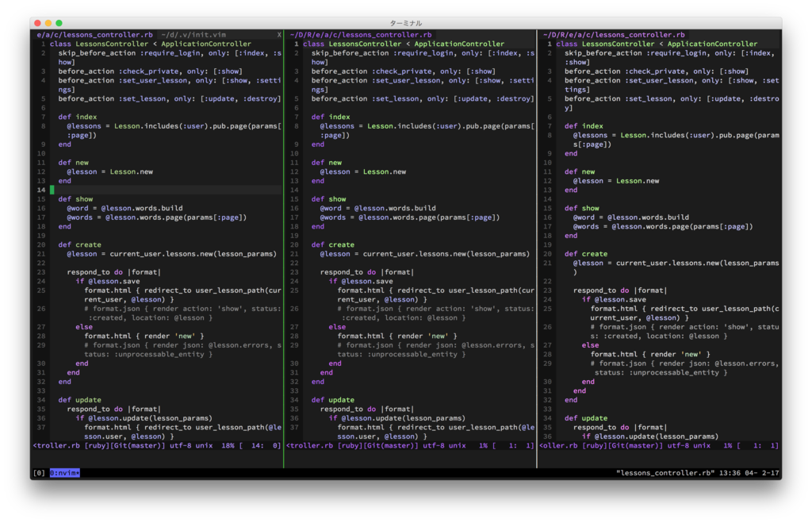Place the cursor on "class LessonsController" in the left pane
Viewport: 812px width, 523px height.
99,44
